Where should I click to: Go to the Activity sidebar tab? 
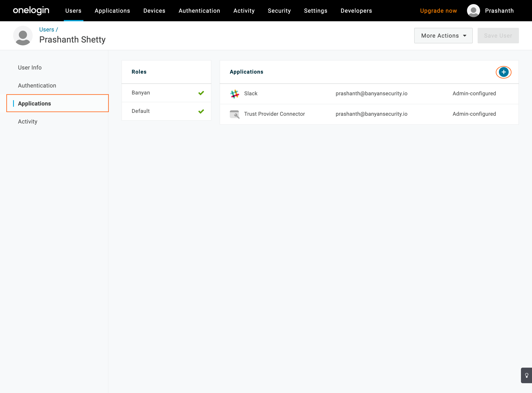pyautogui.click(x=28, y=122)
